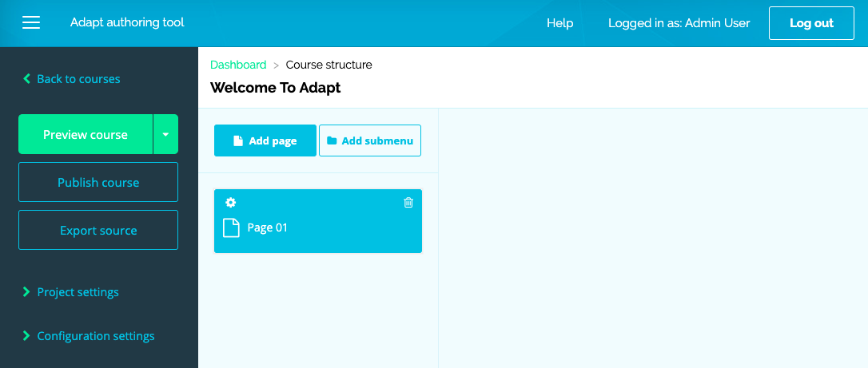Open the hamburger navigation menu
The height and width of the screenshot is (368, 868).
(31, 23)
